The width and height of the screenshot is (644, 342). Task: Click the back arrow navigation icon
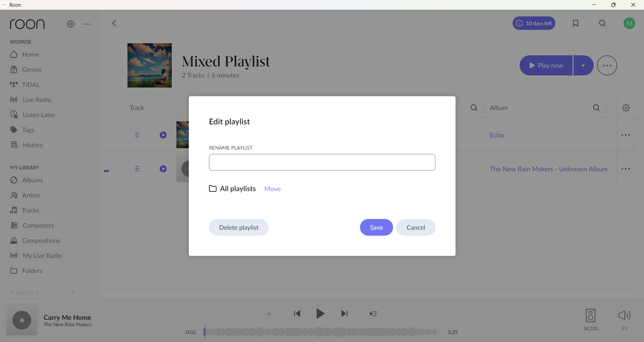[114, 23]
